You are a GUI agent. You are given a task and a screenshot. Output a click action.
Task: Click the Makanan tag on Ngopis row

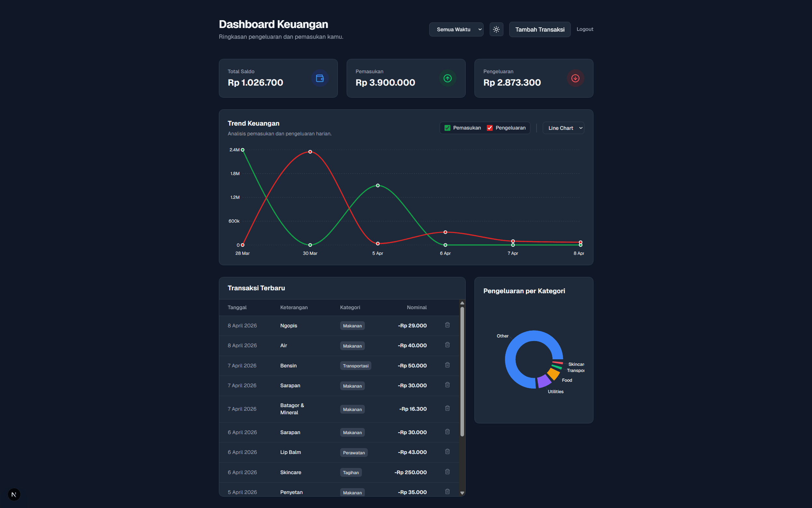click(x=352, y=326)
